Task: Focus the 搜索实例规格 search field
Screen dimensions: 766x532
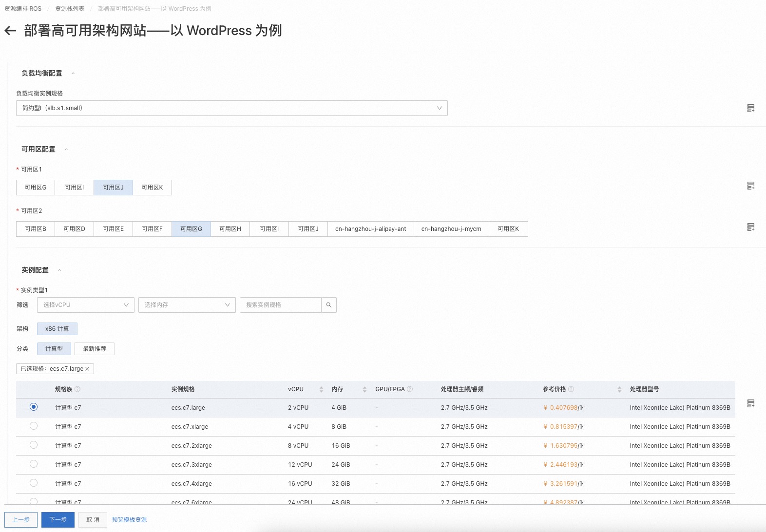Action: pyautogui.click(x=281, y=305)
